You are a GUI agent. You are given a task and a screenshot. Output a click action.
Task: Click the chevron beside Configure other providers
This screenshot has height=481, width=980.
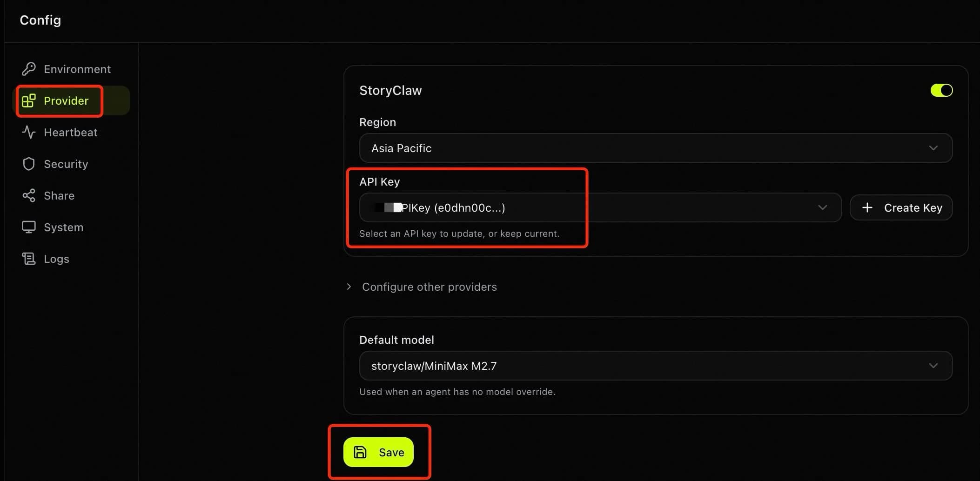(349, 287)
